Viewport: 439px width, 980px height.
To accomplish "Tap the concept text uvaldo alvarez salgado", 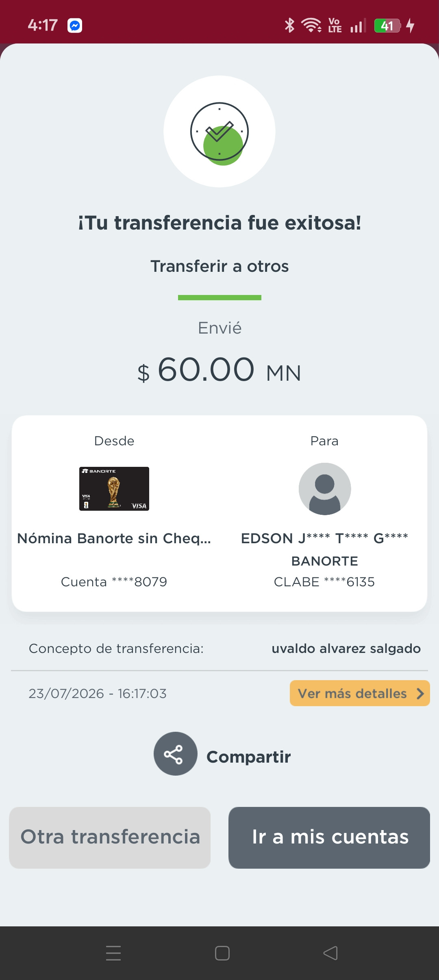I will click(x=346, y=648).
